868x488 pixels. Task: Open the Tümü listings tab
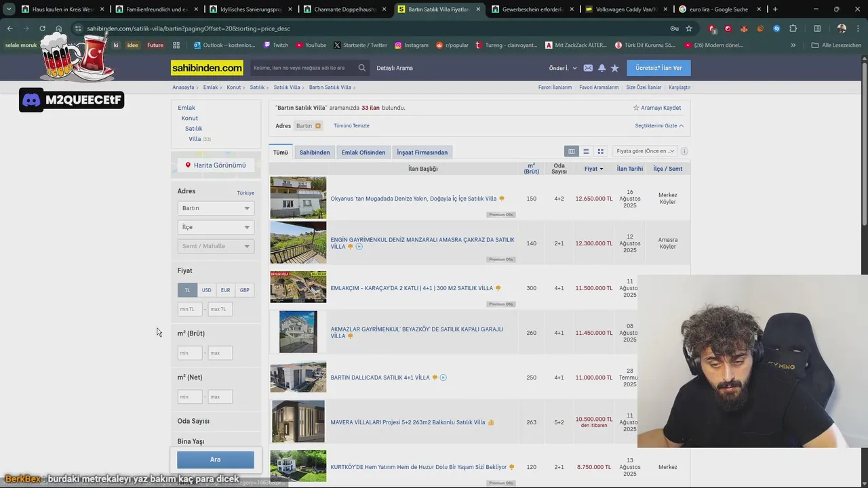pyautogui.click(x=280, y=152)
